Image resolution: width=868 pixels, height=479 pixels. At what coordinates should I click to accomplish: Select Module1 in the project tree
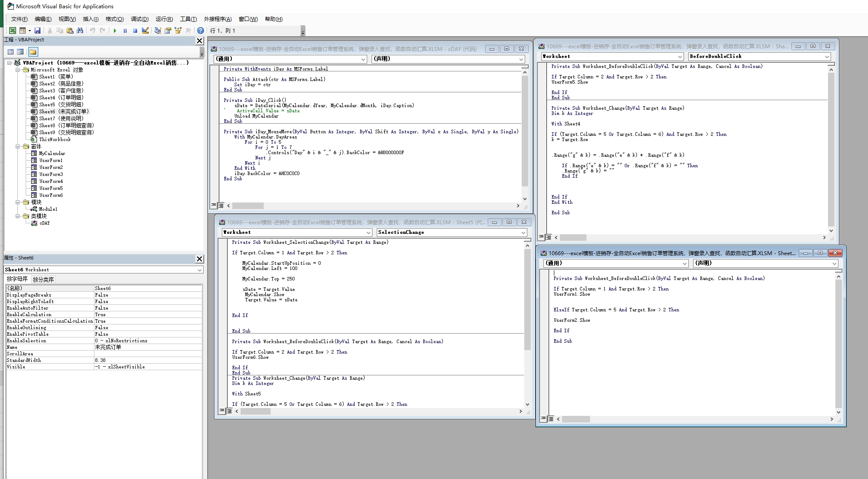point(48,209)
